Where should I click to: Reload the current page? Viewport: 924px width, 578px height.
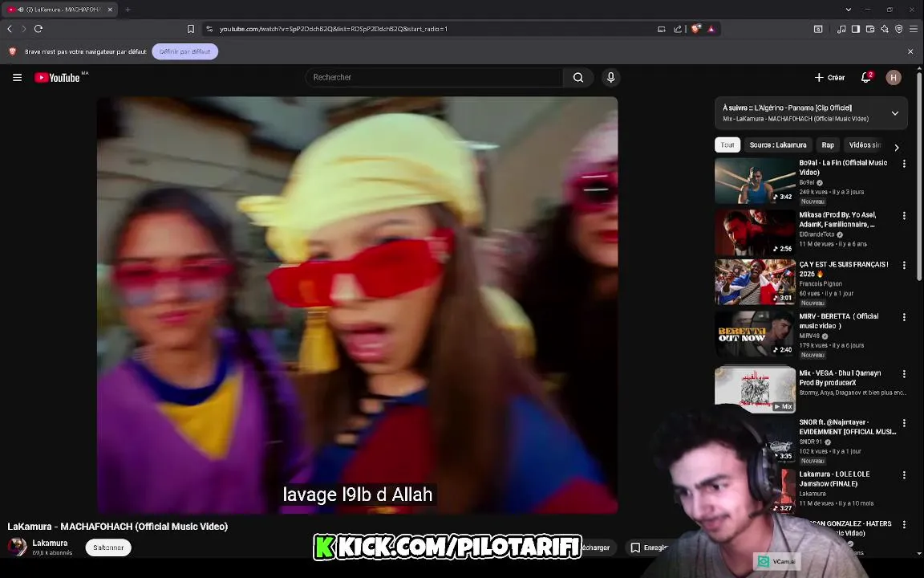coord(38,29)
